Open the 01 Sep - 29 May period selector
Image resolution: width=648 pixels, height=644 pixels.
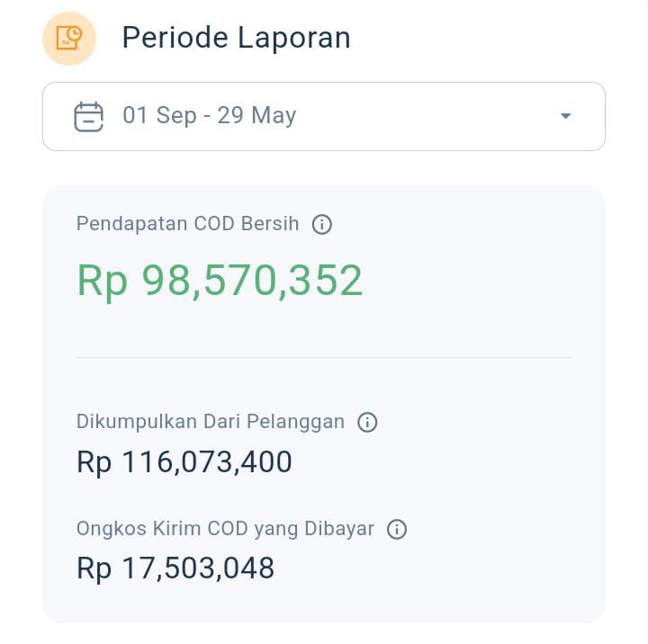[x=324, y=117]
